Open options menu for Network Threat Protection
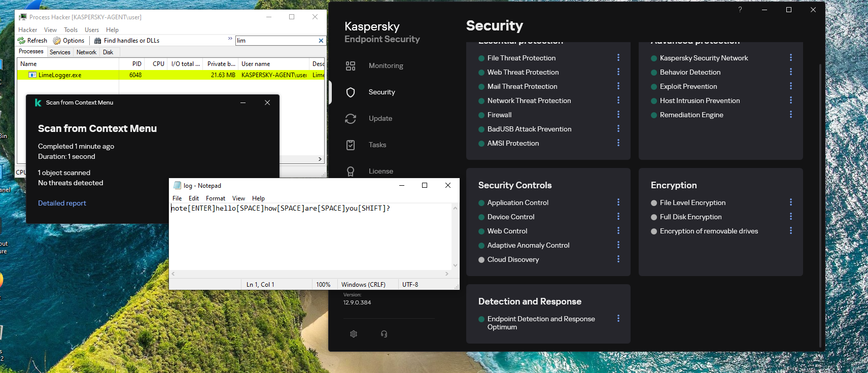The width and height of the screenshot is (868, 373). click(618, 100)
